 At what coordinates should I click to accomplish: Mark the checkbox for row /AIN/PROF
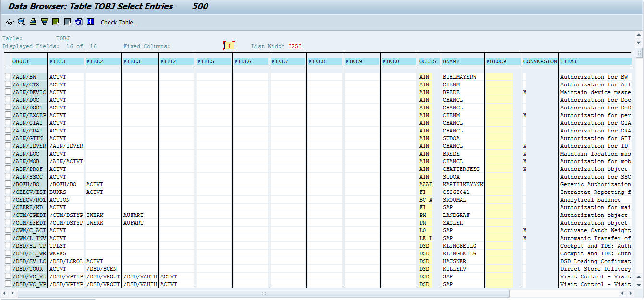(8, 169)
